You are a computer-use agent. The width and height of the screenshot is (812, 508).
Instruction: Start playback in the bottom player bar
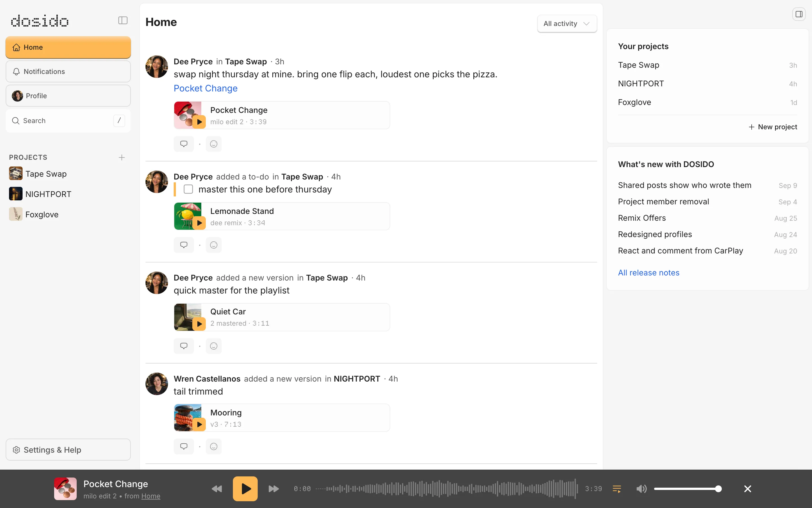pos(245,489)
